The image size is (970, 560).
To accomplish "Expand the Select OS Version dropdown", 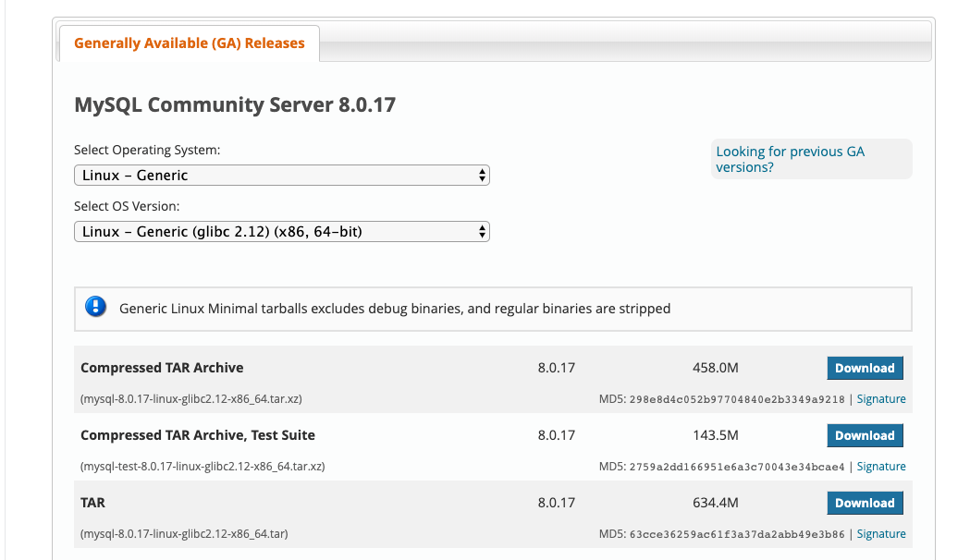I will (x=281, y=232).
